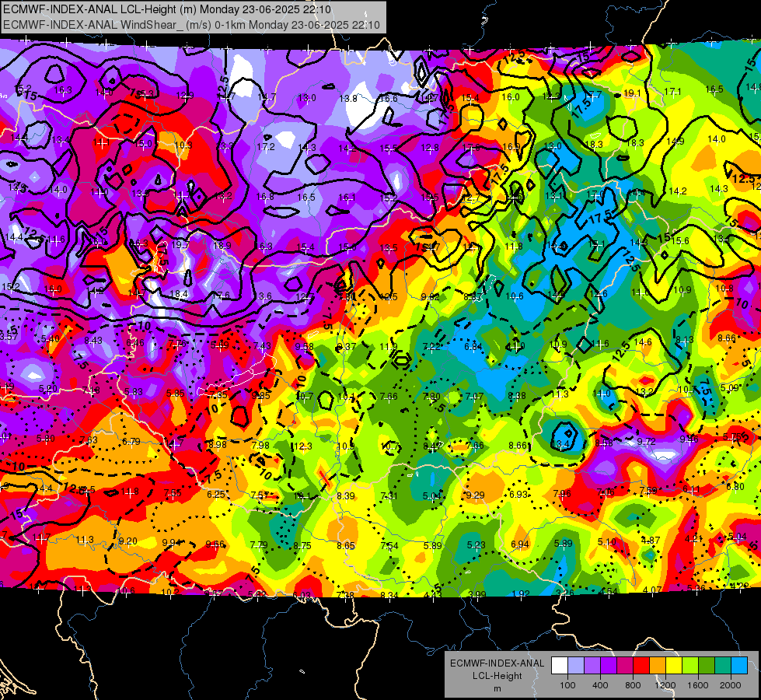Click the map value '7.22'

point(431,346)
